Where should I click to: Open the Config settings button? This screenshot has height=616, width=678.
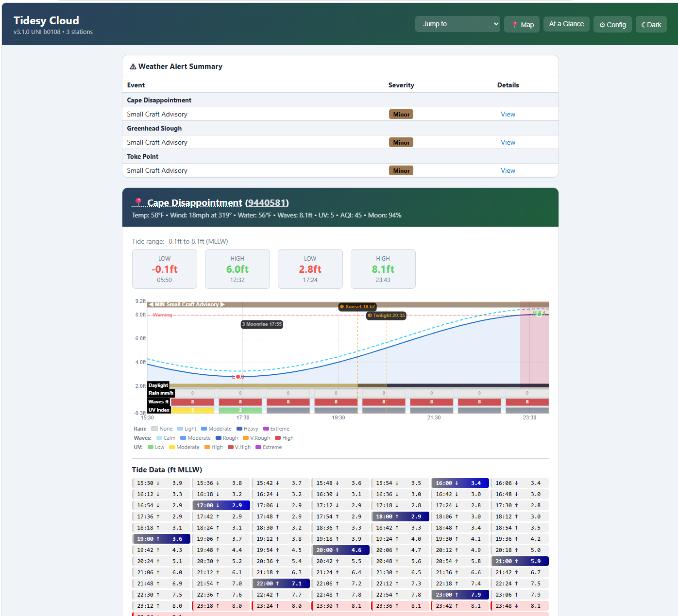(612, 24)
